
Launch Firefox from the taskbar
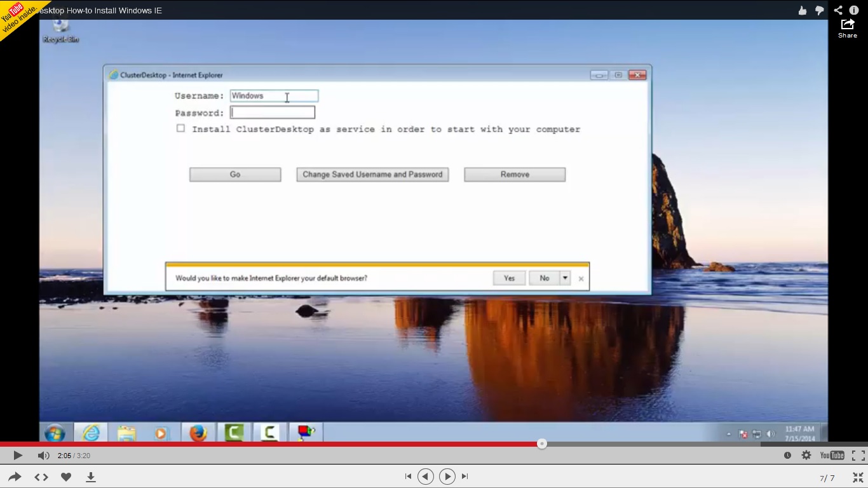pos(198,433)
